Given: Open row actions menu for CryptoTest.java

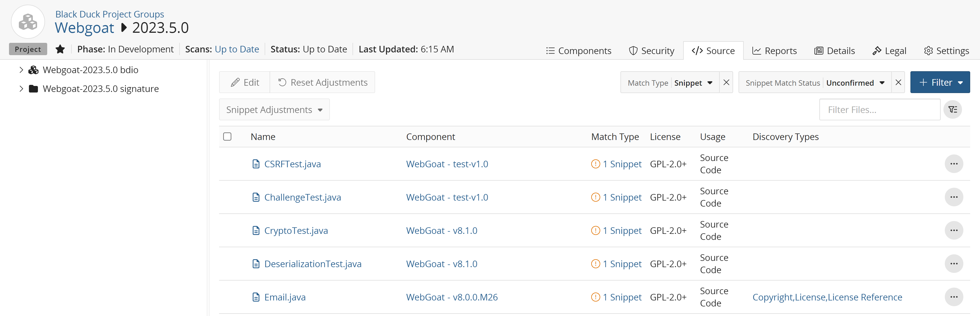Looking at the screenshot, I should (x=954, y=230).
